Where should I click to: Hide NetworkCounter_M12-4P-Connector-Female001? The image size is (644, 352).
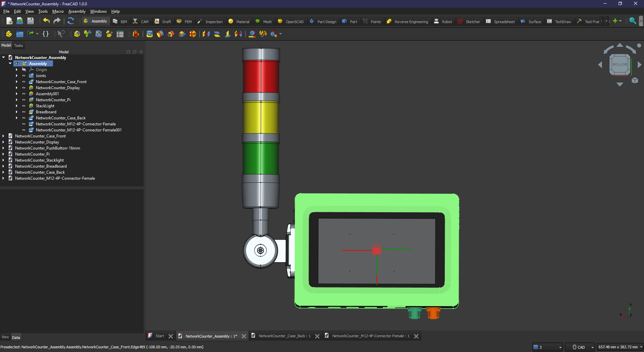click(x=24, y=130)
